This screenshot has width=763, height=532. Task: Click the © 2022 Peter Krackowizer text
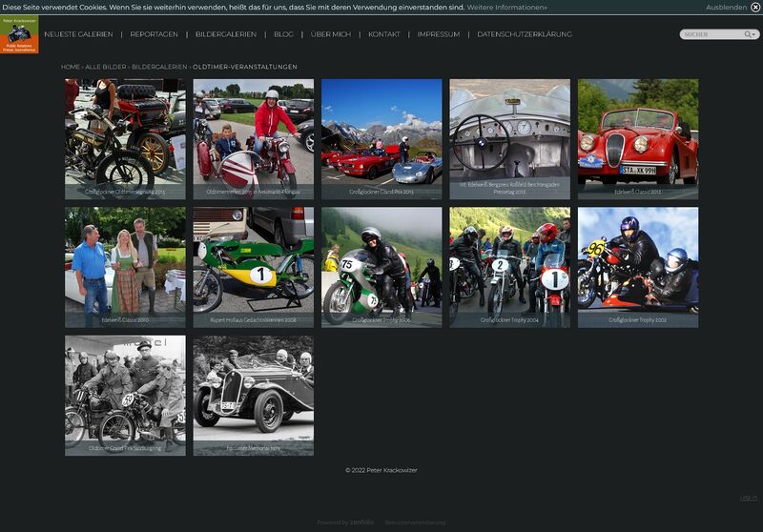(381, 470)
